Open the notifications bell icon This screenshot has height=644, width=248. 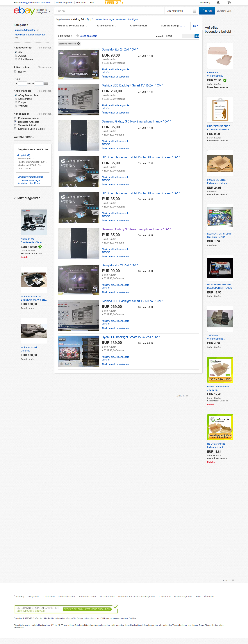pos(218,3)
